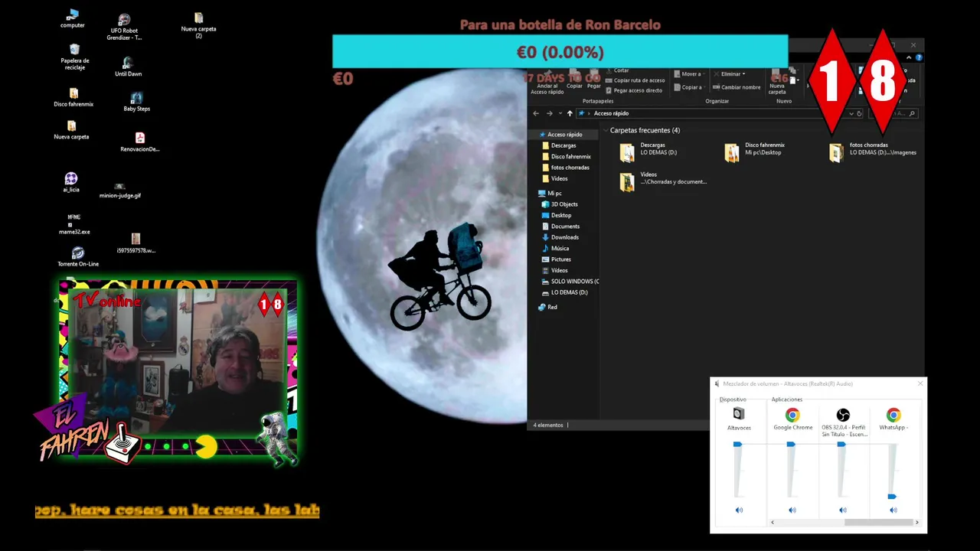This screenshot has width=980, height=551.
Task: Launch the Baby Steps shortcut
Action: point(136,102)
